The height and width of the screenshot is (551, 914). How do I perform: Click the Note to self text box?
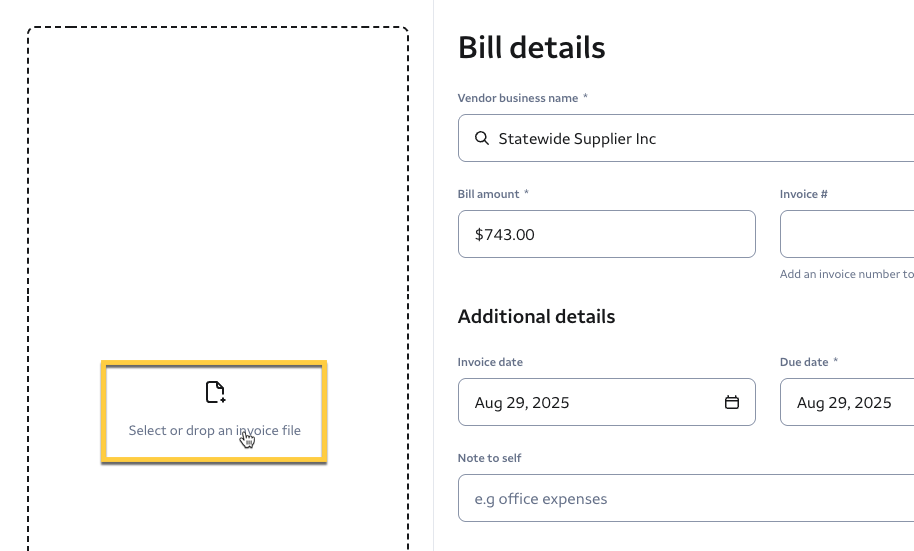point(686,499)
